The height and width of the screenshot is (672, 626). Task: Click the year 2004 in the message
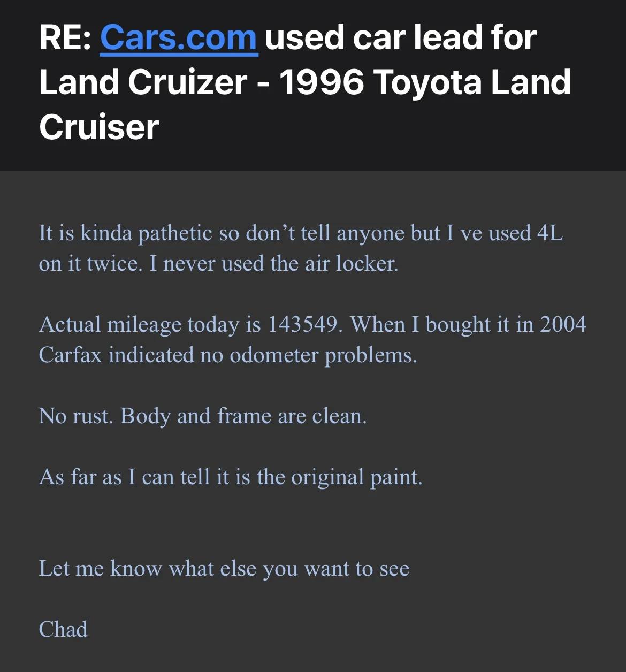(563, 324)
